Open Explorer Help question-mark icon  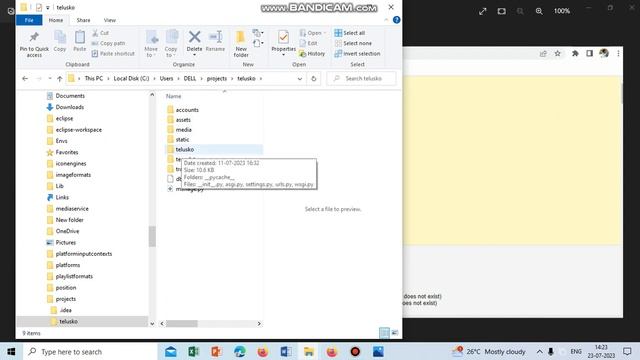[396, 20]
